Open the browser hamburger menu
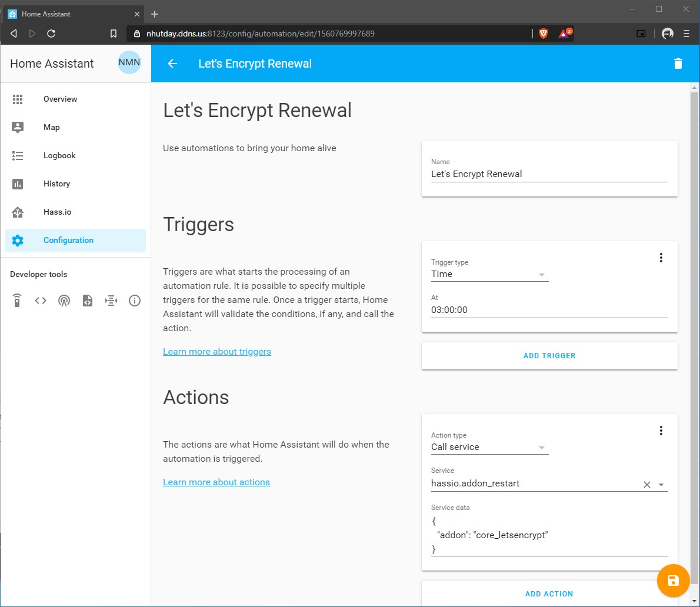The image size is (700, 607). tap(686, 34)
